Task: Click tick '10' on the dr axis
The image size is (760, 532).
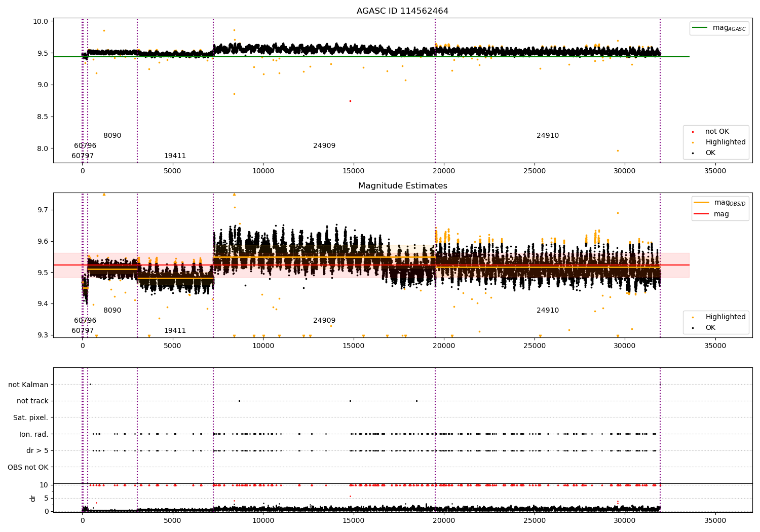Action: click(44, 485)
